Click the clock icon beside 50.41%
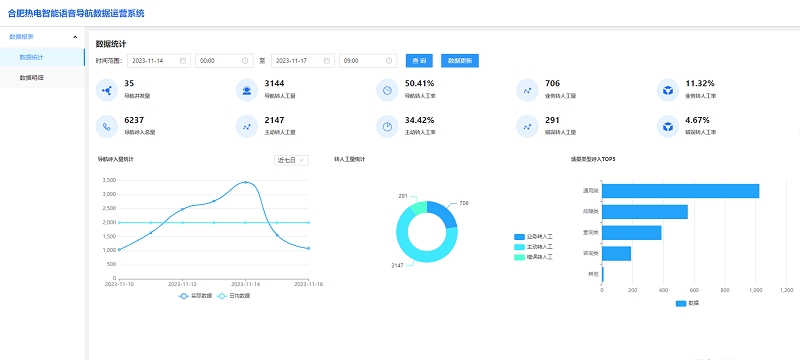This screenshot has width=800, height=360. point(387,91)
